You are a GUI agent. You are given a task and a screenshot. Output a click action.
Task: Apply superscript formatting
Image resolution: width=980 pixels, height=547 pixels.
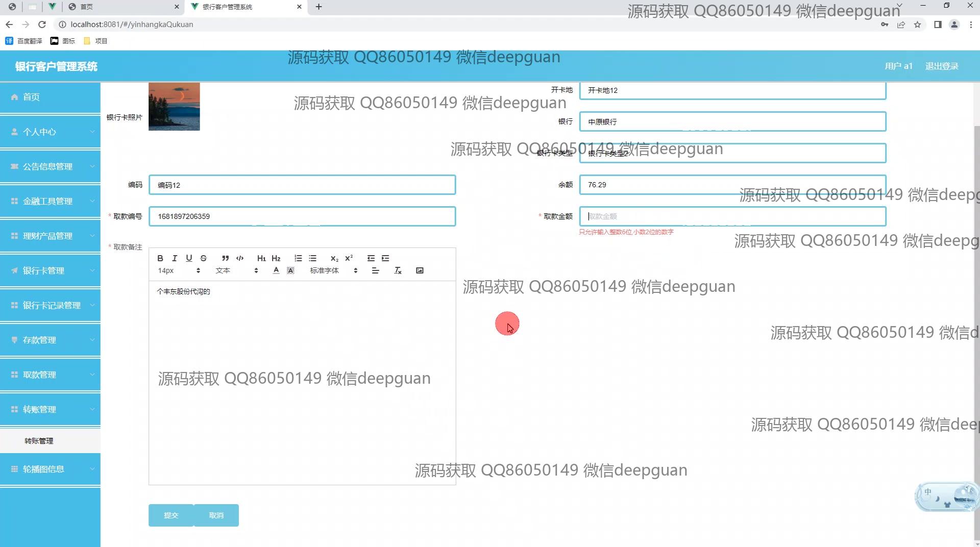pyautogui.click(x=349, y=258)
